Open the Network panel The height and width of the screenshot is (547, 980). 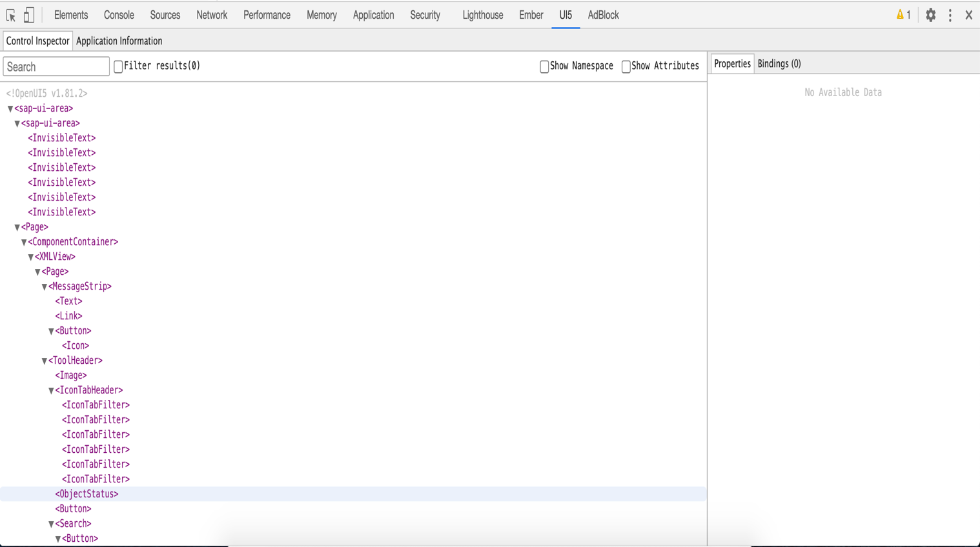click(212, 15)
